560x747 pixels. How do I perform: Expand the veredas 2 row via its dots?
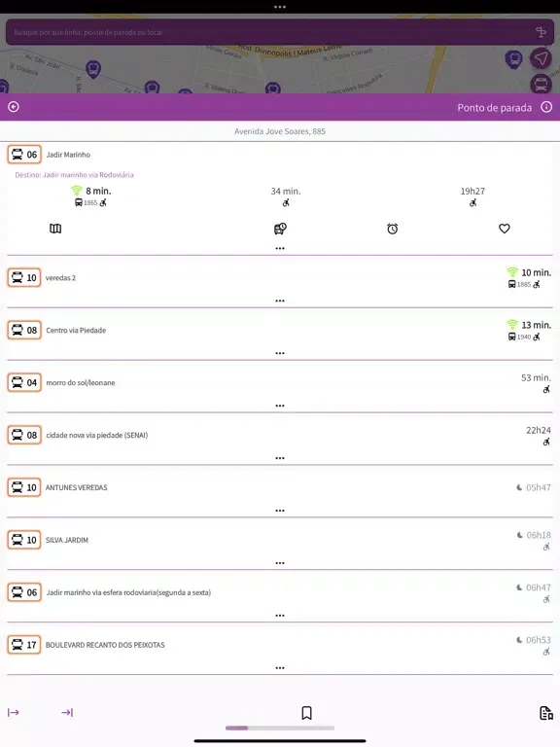[280, 301]
